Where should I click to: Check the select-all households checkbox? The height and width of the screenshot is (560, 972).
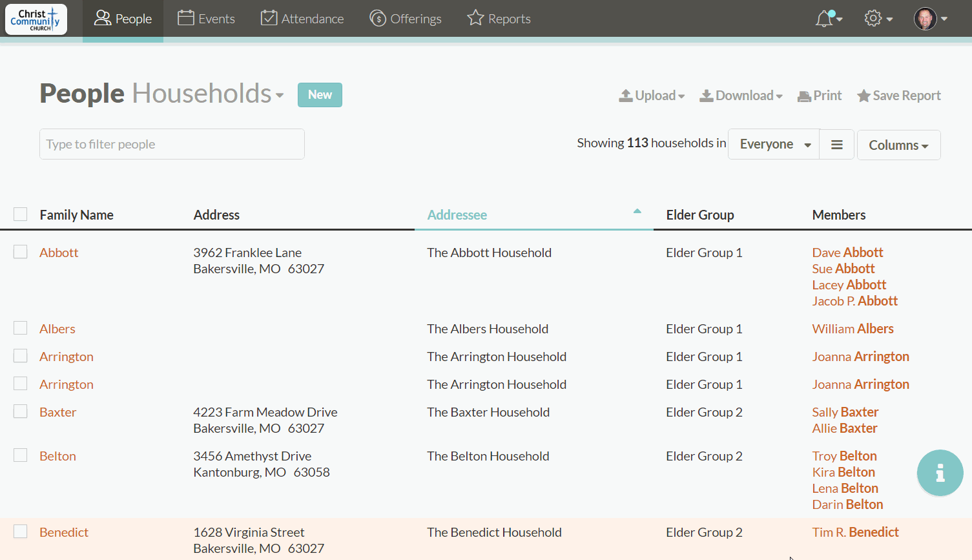pyautogui.click(x=21, y=214)
